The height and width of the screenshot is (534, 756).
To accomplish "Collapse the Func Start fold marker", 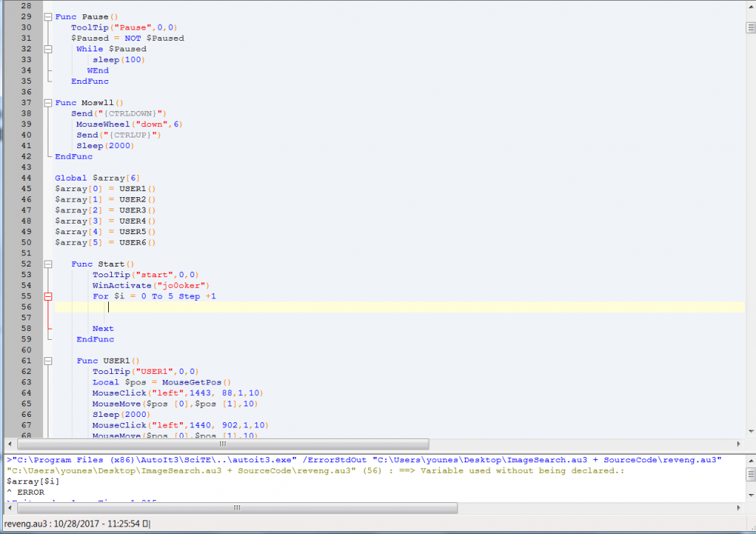I will click(x=48, y=264).
